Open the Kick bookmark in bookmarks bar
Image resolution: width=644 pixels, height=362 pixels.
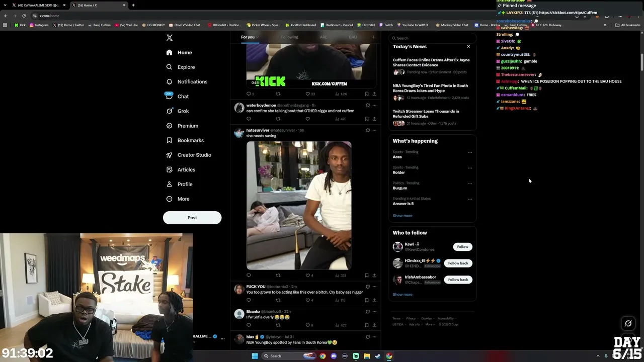(x=20, y=25)
